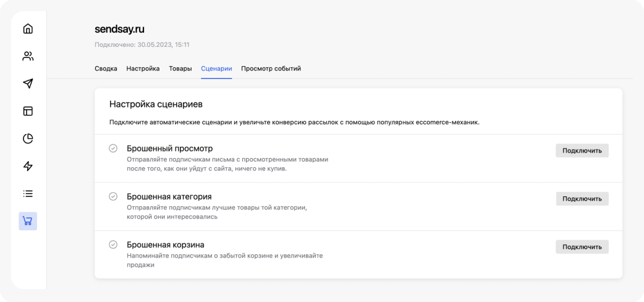
Task: Switch to the Сводка tab
Action: (x=106, y=69)
